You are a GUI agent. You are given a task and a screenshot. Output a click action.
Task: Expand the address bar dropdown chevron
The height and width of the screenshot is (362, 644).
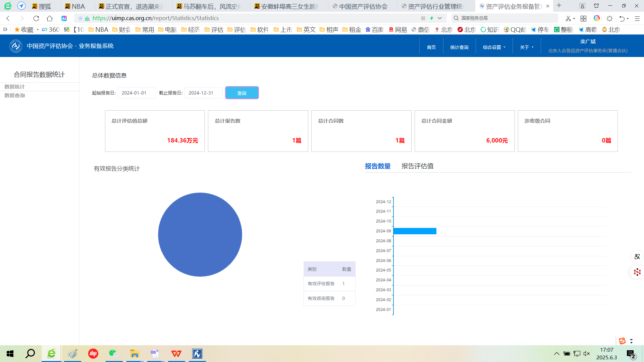440,18
